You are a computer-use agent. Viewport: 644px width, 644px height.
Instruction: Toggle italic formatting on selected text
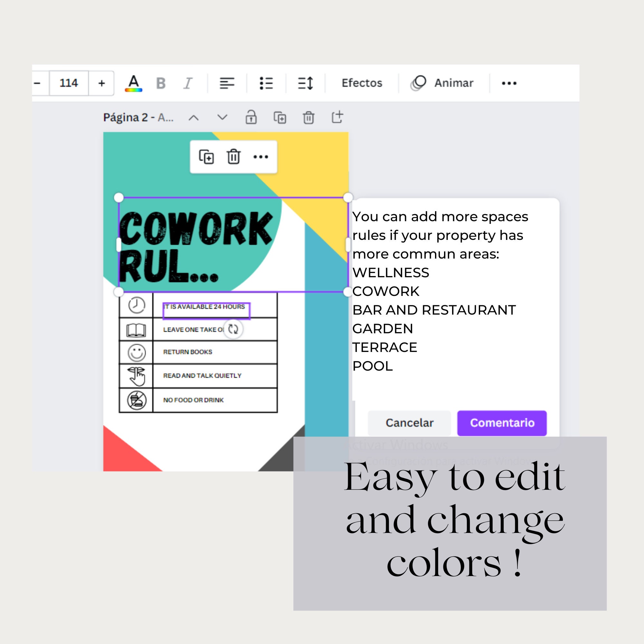pos(187,83)
